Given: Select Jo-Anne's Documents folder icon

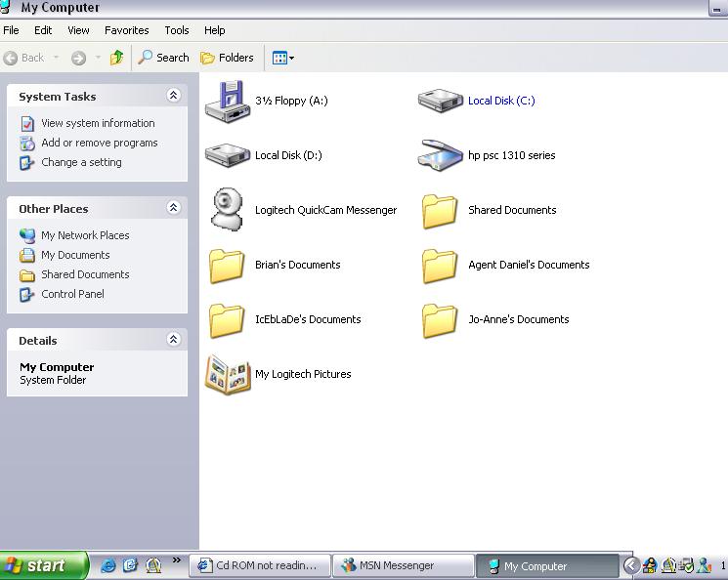Looking at the screenshot, I should [440, 320].
